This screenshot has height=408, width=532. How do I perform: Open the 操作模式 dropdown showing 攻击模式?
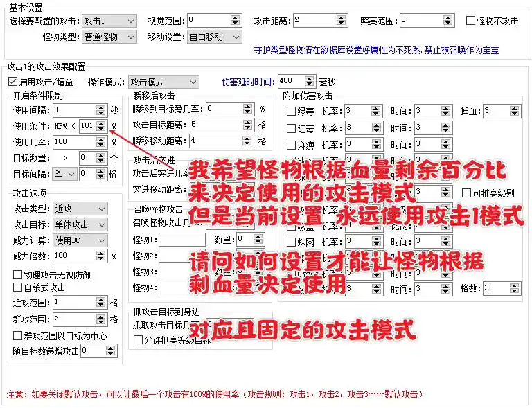pyautogui.click(x=163, y=82)
